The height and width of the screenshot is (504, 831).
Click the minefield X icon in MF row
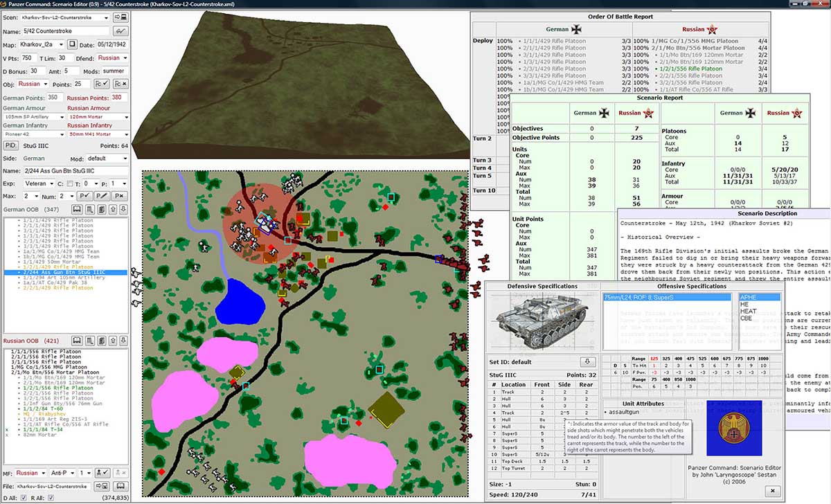coord(120,473)
